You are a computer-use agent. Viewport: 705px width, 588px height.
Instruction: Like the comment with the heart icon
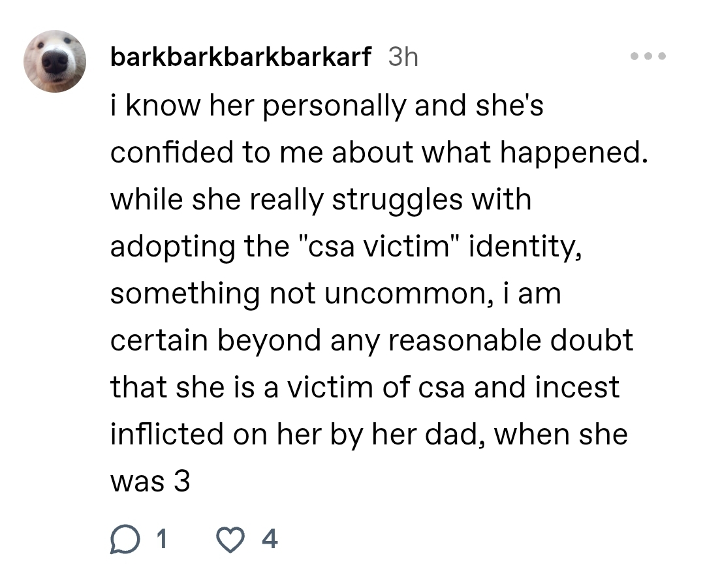pos(230,539)
